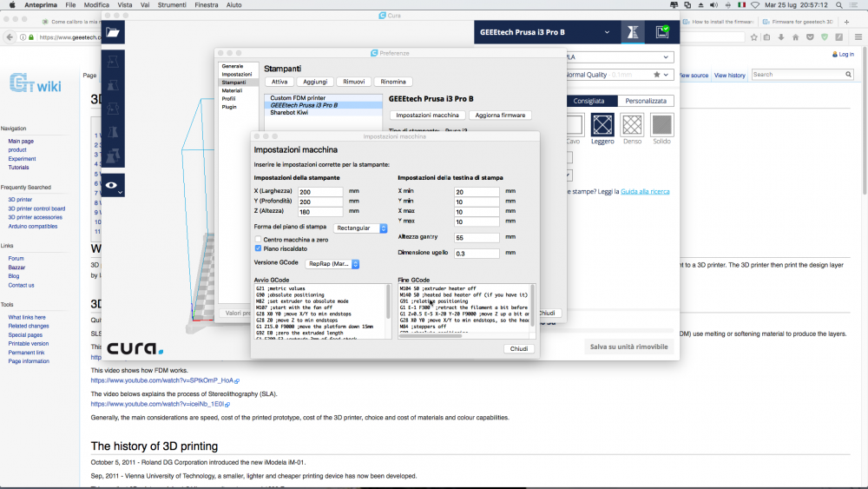Select the Prepare stage icon in Cura header
Image resolution: width=868 pixels, height=489 pixels.
(x=634, y=32)
